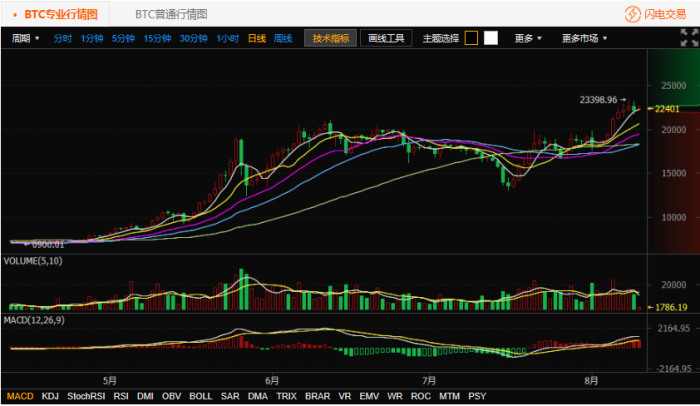Click the 闪电交易 lightning icon
The width and height of the screenshot is (700, 406).
(x=633, y=15)
